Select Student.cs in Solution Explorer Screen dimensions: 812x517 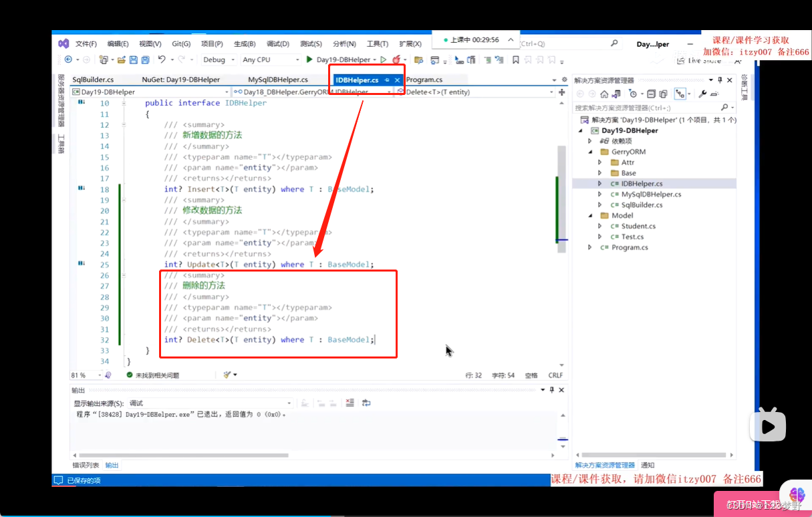tap(638, 226)
